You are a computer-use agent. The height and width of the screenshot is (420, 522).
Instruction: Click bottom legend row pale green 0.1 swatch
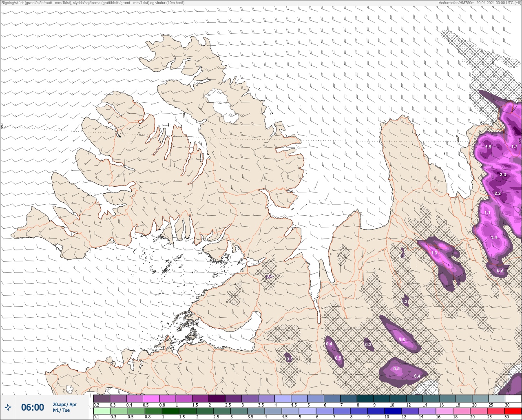(102, 411)
